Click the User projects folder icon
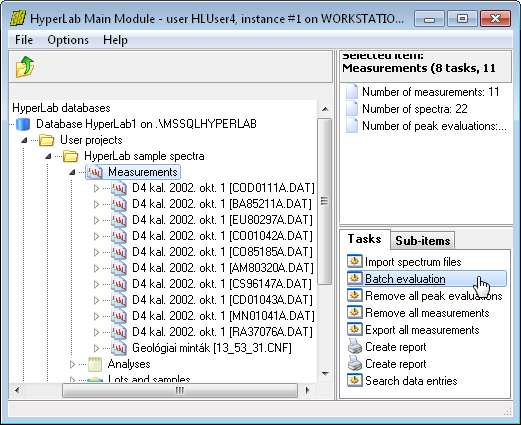 pyautogui.click(x=47, y=140)
